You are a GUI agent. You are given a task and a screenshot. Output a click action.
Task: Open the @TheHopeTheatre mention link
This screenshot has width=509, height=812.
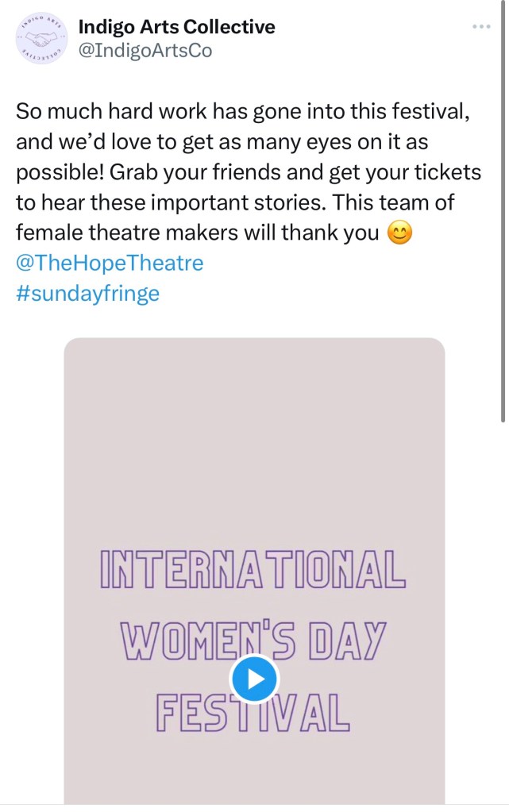110,264
